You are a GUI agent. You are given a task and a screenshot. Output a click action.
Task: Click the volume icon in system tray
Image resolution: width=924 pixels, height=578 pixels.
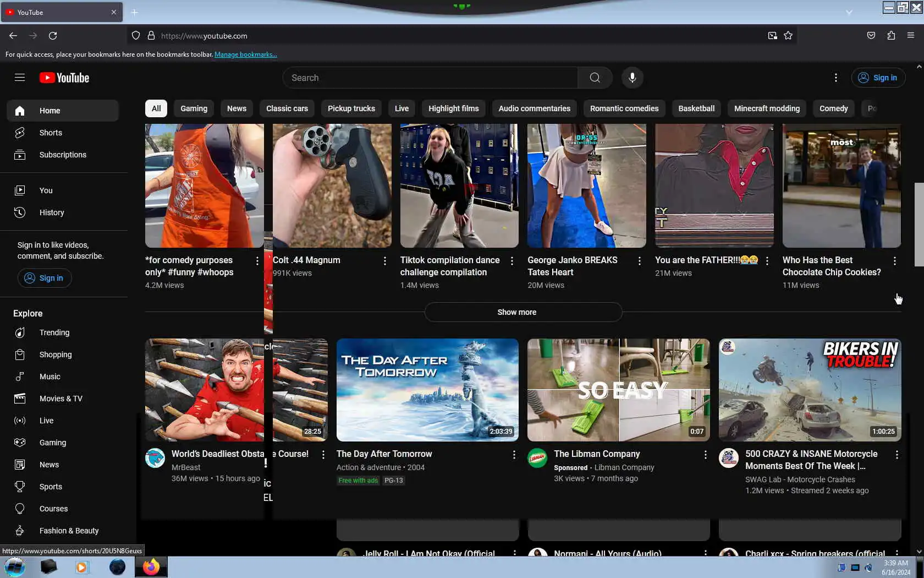coord(868,568)
